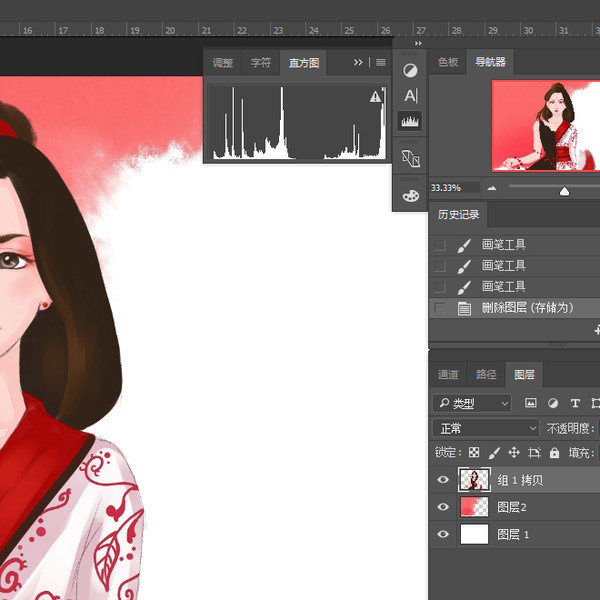This screenshot has height=600, width=600.
Task: Set history brush source for 删除图层 state
Action: (440, 307)
